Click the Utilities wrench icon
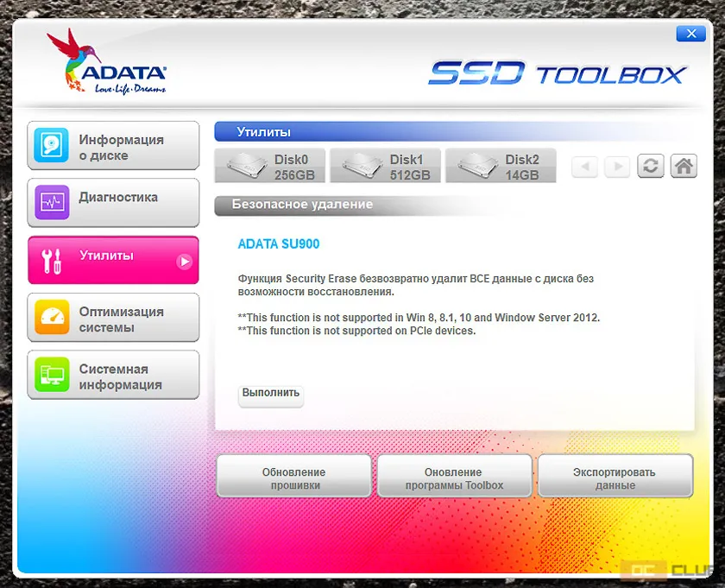The width and height of the screenshot is (725, 588). (x=51, y=261)
